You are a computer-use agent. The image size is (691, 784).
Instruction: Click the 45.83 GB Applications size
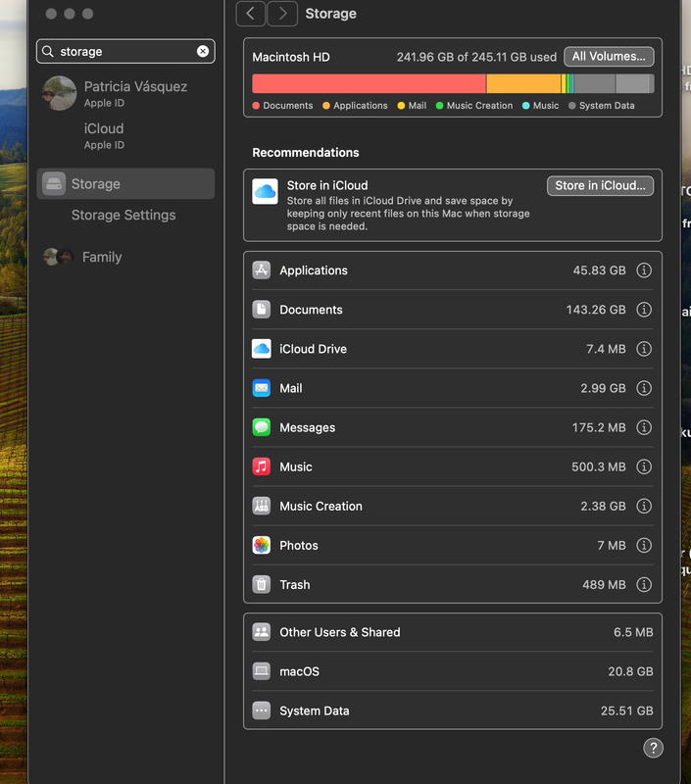point(600,270)
